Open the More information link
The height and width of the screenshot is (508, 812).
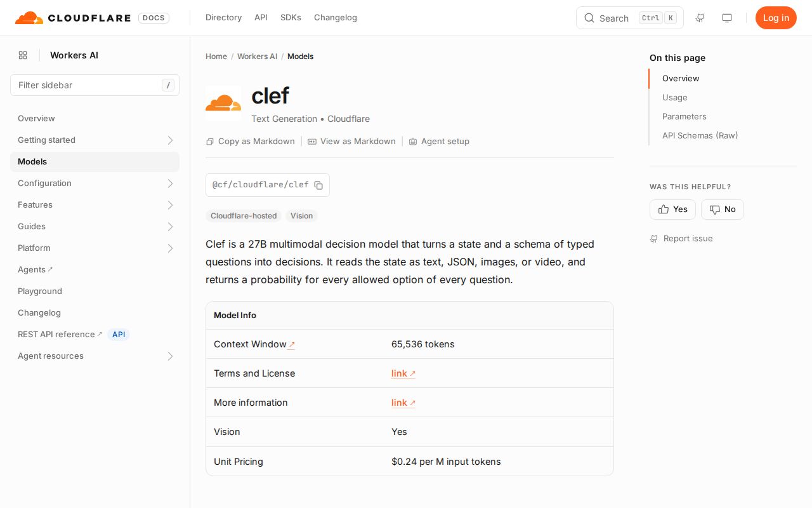(403, 403)
